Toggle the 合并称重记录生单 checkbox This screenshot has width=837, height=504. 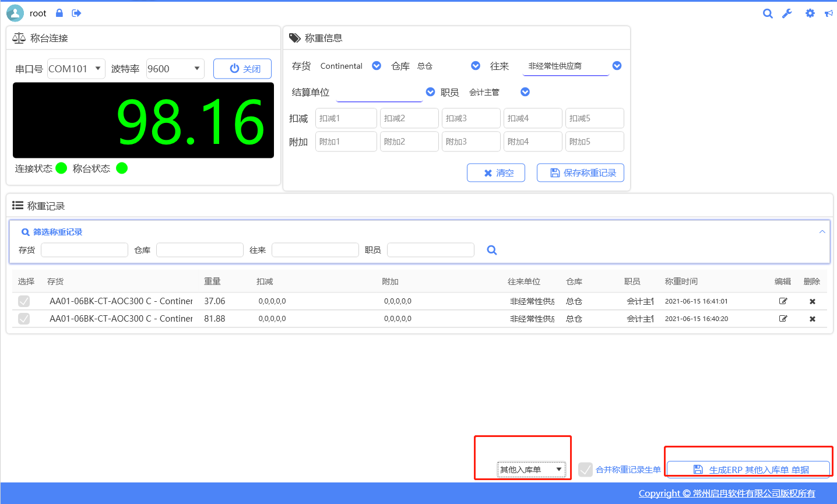[x=585, y=470]
